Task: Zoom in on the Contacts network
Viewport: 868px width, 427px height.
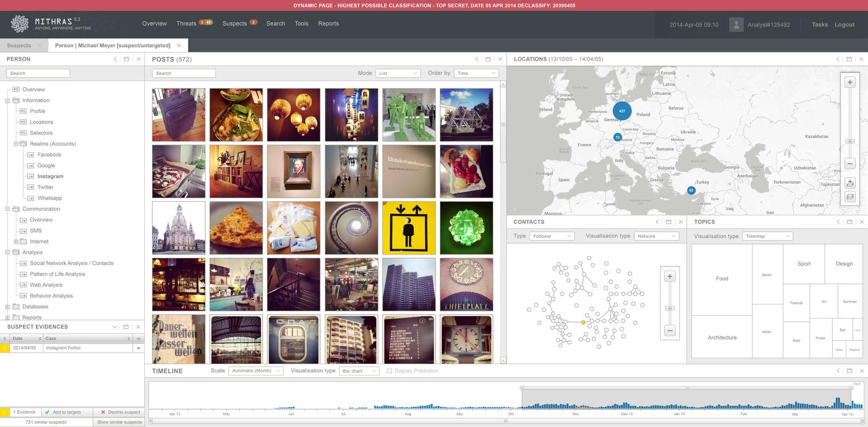Action: [670, 276]
